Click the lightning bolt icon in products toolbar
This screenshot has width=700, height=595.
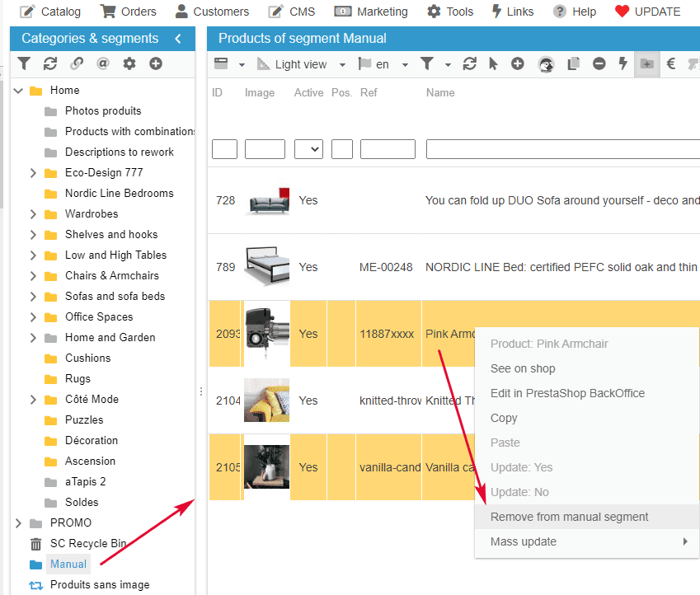point(622,63)
